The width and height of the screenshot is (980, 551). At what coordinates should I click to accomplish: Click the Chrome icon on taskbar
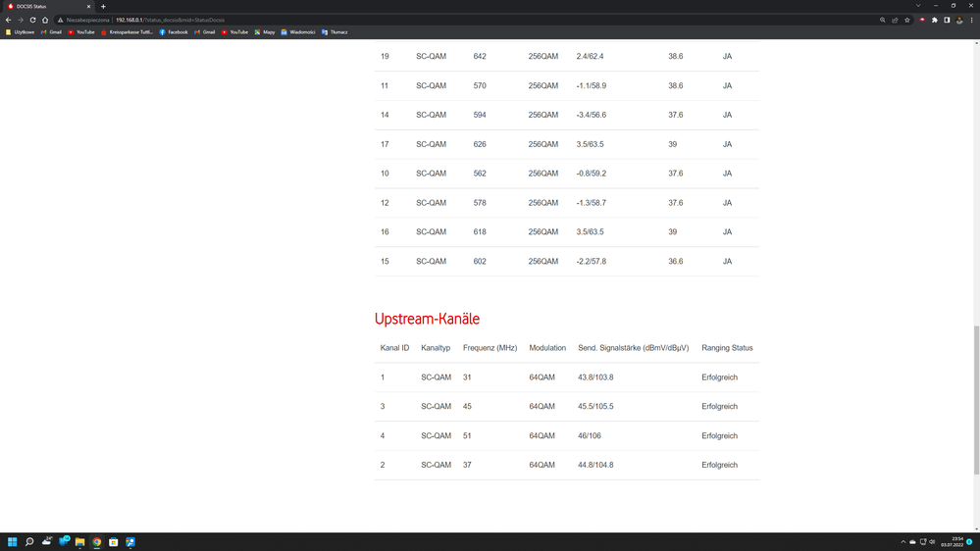tap(97, 541)
